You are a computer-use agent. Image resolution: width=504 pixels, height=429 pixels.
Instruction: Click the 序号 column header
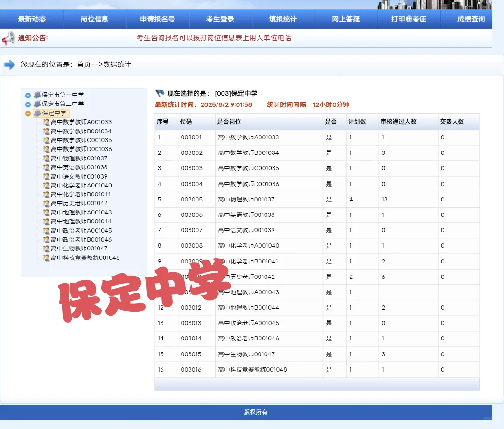(x=163, y=122)
